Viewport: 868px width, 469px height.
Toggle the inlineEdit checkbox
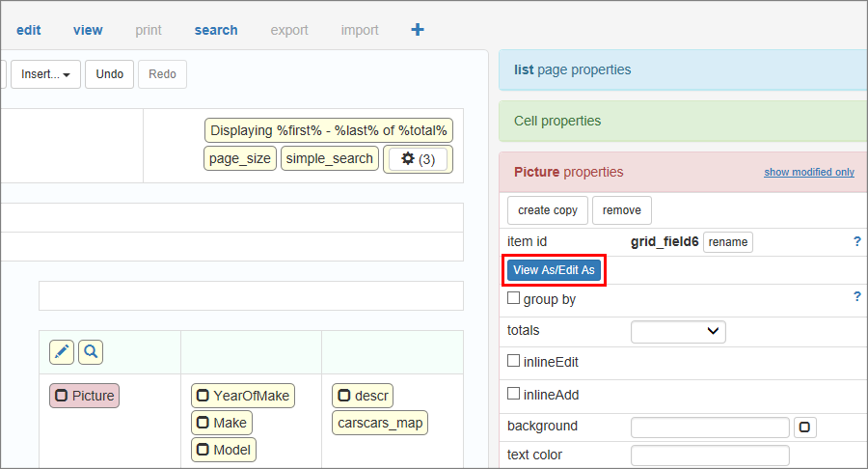[x=514, y=362]
